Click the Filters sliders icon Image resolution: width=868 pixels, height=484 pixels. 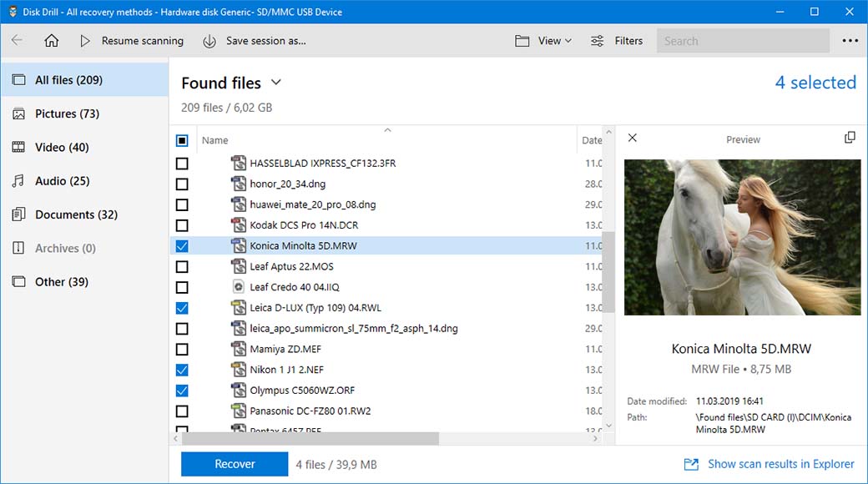click(x=598, y=41)
